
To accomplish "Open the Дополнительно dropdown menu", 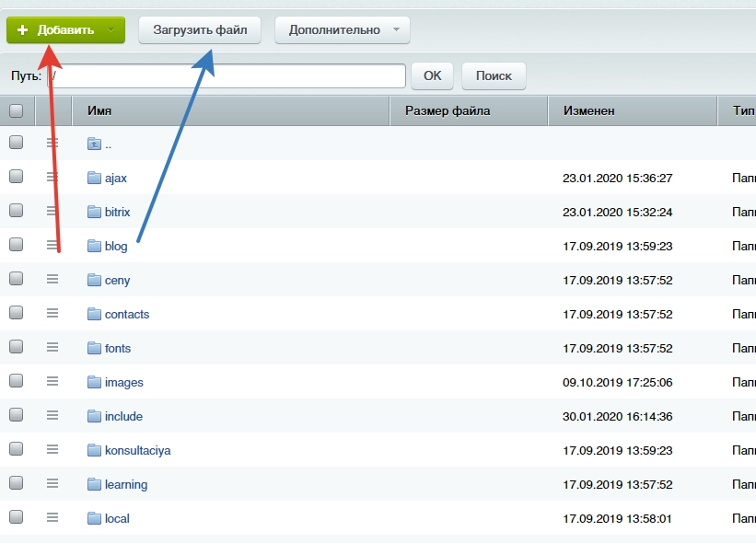I will pos(343,29).
